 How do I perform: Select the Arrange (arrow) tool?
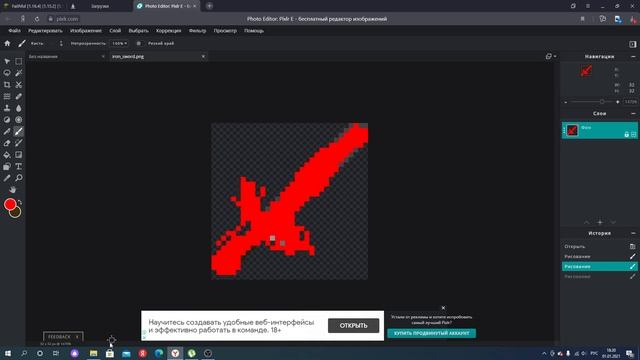coord(7,61)
